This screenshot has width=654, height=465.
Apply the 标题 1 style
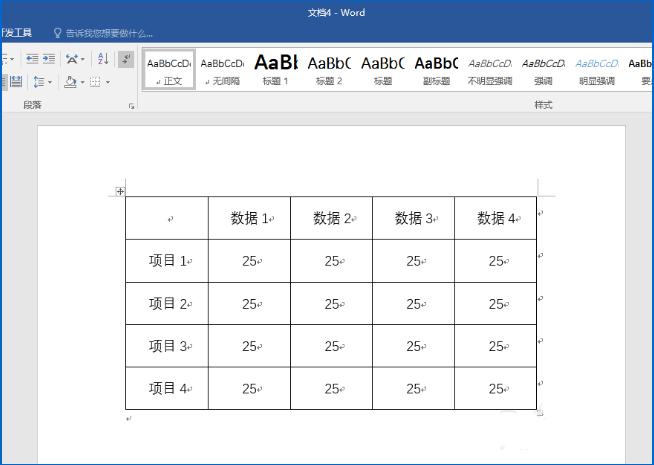pos(276,70)
